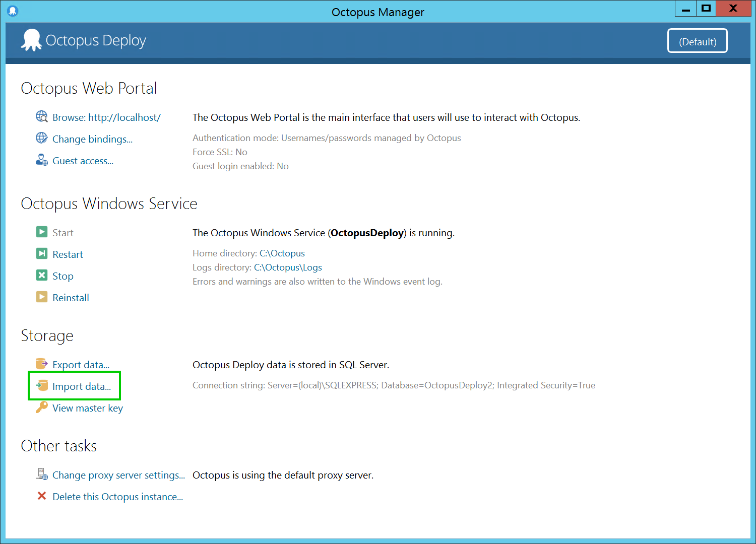756x544 pixels.
Task: Choose Change proxy server settings...
Action: click(118, 475)
